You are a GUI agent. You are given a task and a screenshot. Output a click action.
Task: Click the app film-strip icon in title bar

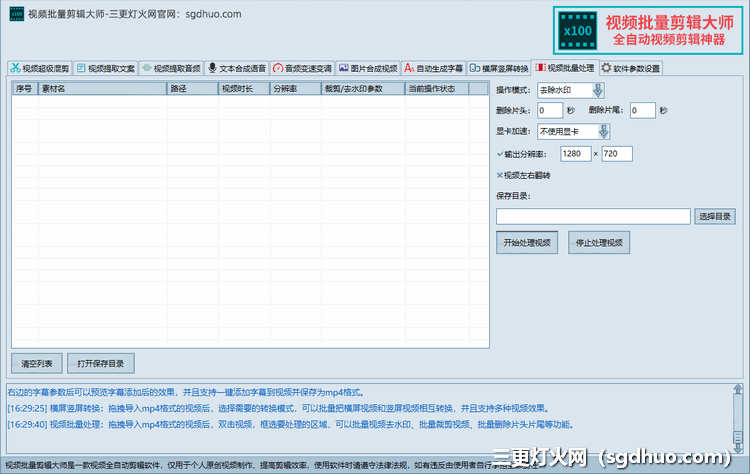click(x=17, y=14)
